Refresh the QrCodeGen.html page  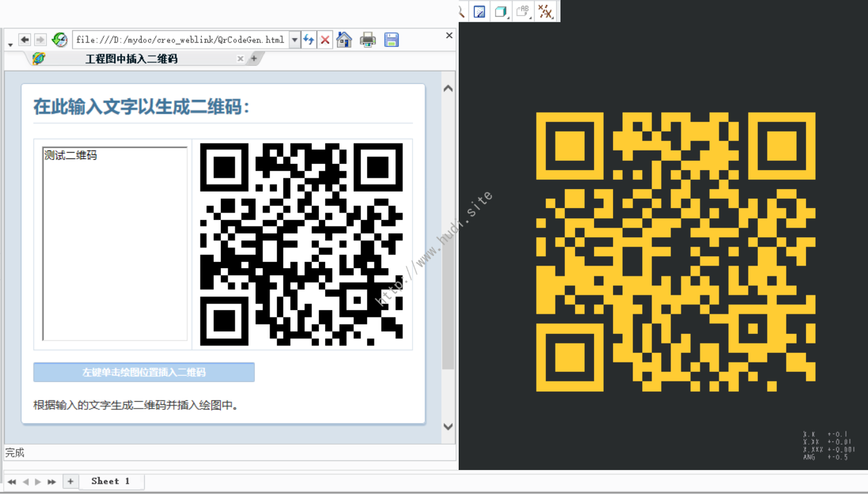click(309, 40)
